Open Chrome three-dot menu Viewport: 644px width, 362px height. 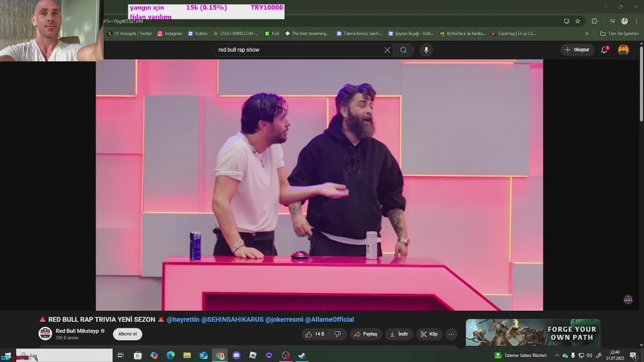(637, 21)
